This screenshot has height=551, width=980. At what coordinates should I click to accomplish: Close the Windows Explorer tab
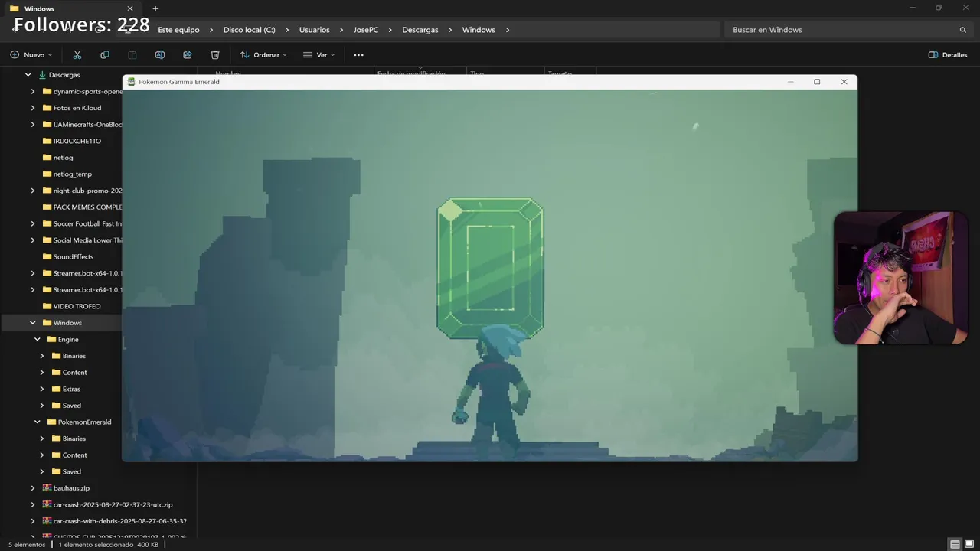coord(130,8)
